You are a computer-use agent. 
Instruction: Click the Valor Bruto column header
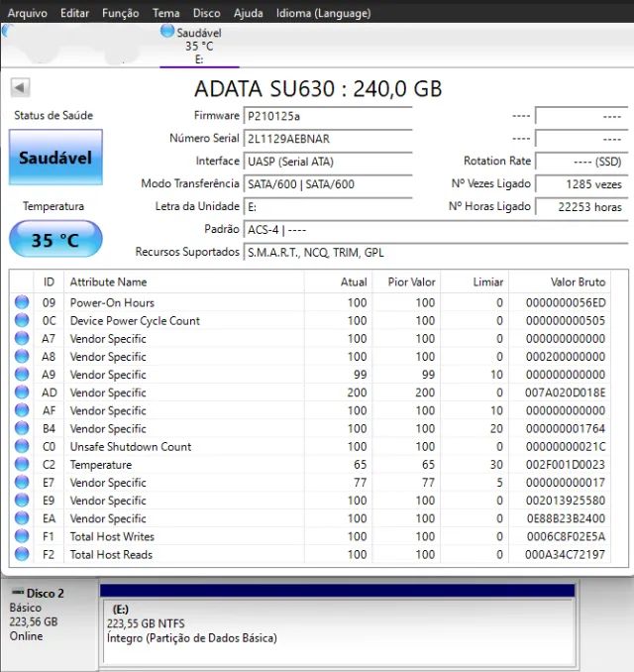click(x=560, y=282)
